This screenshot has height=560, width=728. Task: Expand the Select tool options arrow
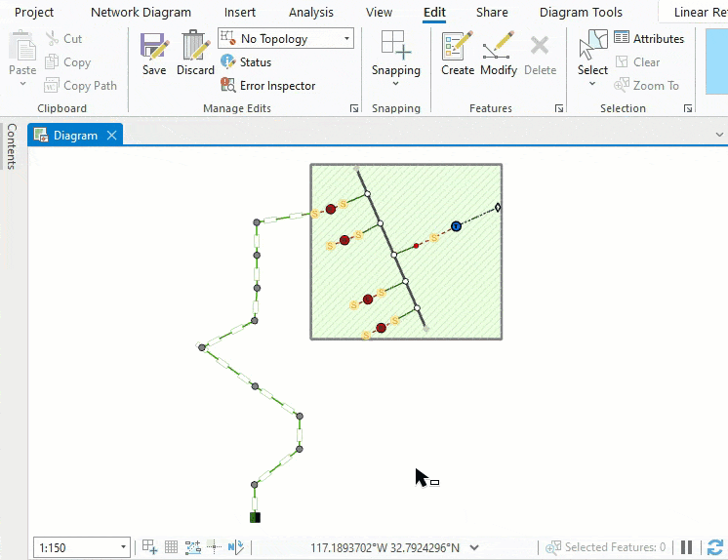(x=592, y=84)
